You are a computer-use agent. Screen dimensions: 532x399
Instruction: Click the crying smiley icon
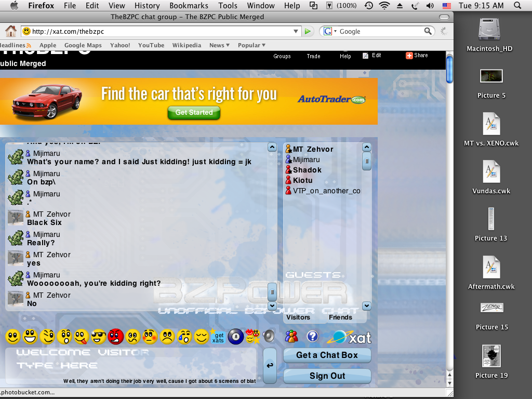pyautogui.click(x=184, y=337)
